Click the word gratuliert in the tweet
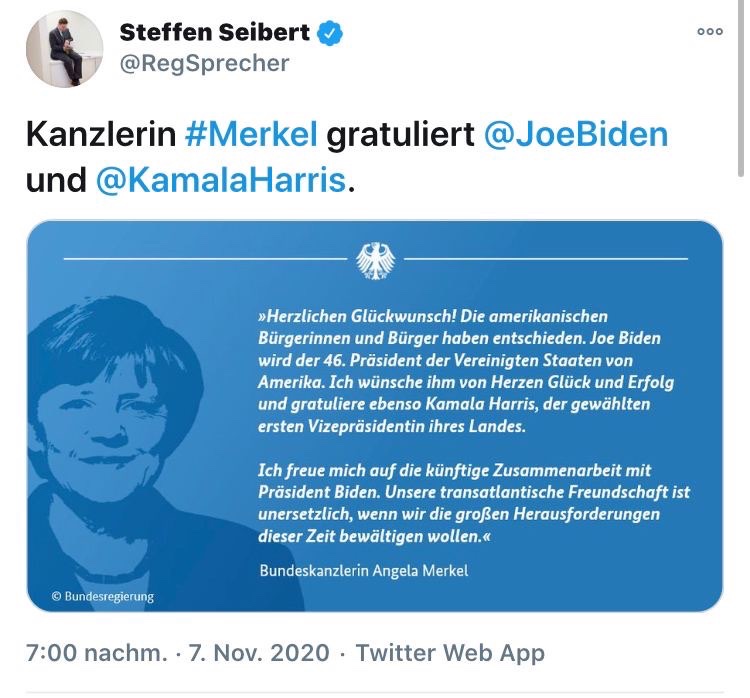This screenshot has width=750, height=698. [400, 133]
